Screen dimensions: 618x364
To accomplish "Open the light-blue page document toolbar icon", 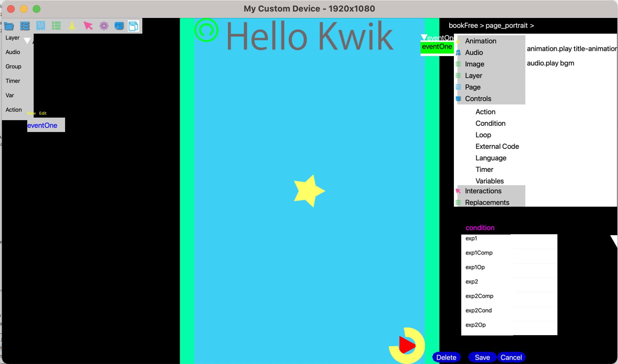I will coord(41,26).
